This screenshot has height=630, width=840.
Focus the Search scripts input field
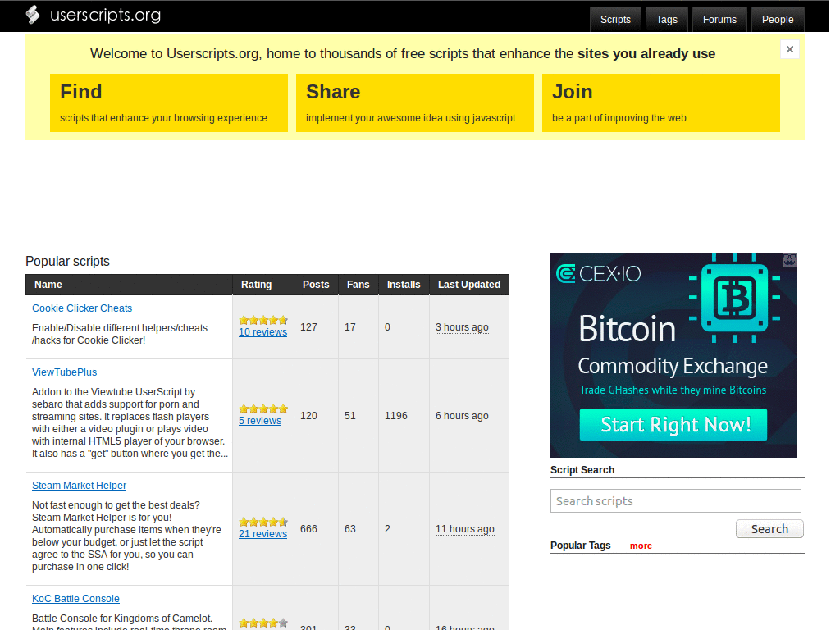(676, 501)
